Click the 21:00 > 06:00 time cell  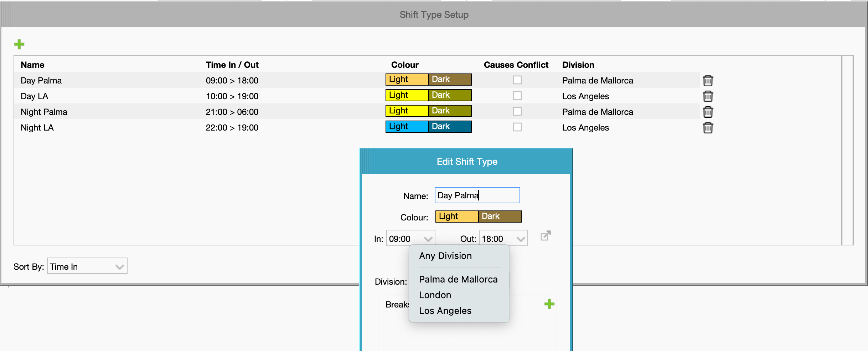tap(232, 112)
